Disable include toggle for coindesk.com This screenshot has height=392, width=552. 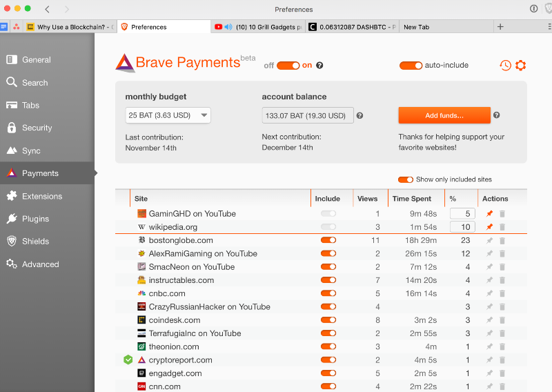point(328,320)
